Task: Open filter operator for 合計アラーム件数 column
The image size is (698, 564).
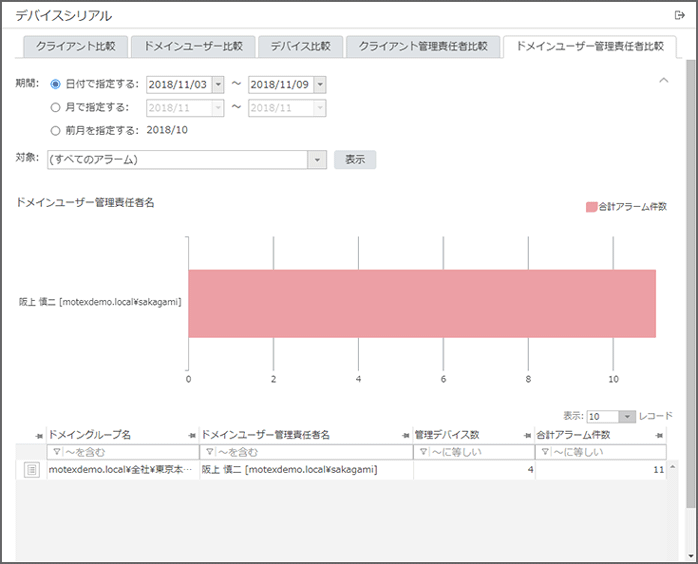Action: pyautogui.click(x=544, y=452)
